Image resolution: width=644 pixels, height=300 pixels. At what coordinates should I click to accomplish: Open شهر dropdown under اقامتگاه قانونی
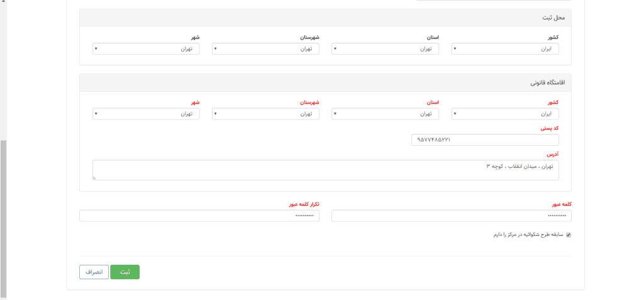pos(146,114)
